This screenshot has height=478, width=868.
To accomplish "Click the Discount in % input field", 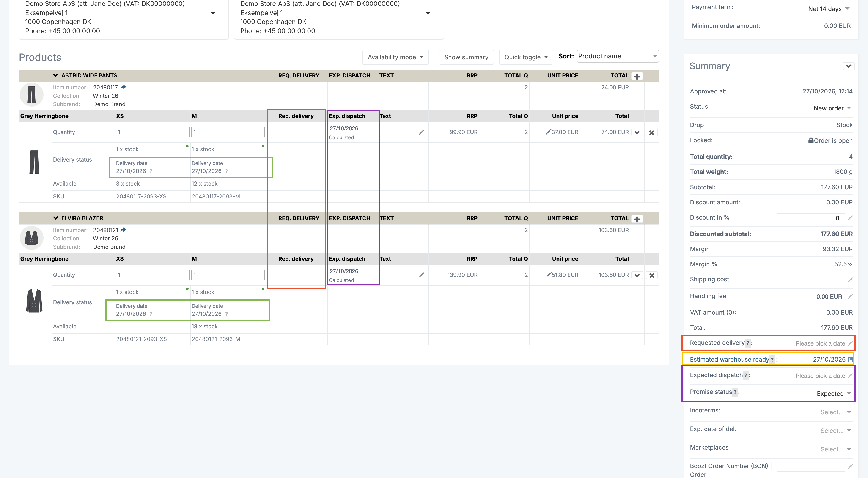I will pos(811,218).
